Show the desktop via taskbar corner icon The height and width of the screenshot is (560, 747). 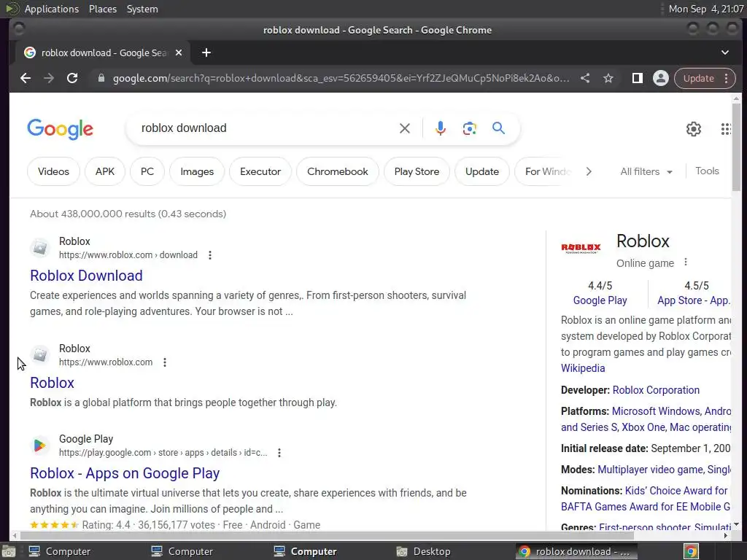click(x=7, y=551)
